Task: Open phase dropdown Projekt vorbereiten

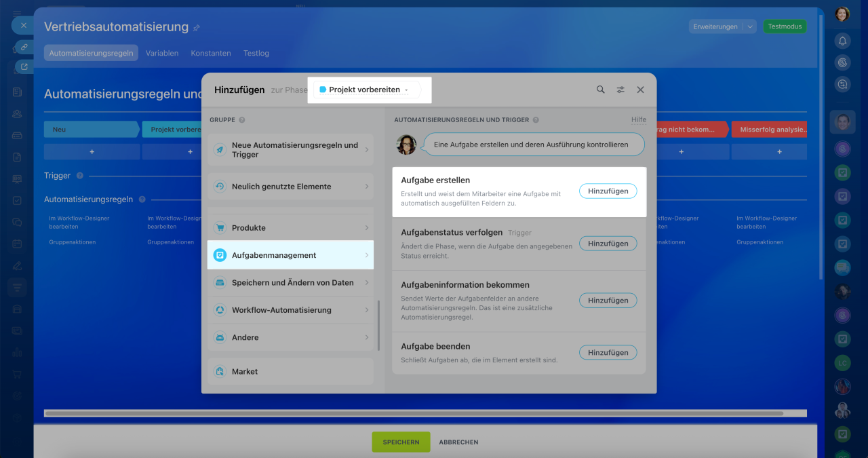Action: point(367,90)
